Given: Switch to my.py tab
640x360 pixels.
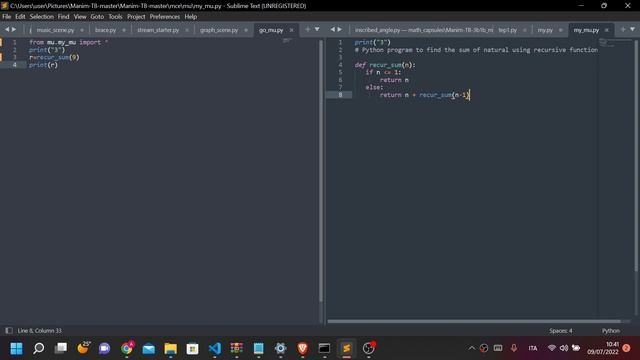Looking at the screenshot, I should pos(545,30).
